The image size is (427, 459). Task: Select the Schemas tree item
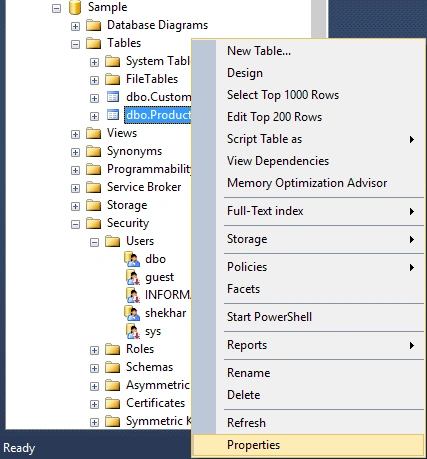tap(149, 367)
